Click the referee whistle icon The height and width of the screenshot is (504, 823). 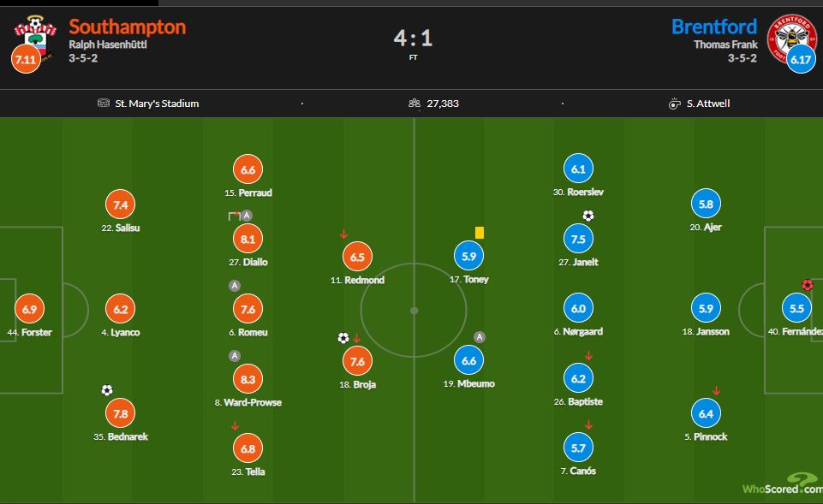click(674, 104)
